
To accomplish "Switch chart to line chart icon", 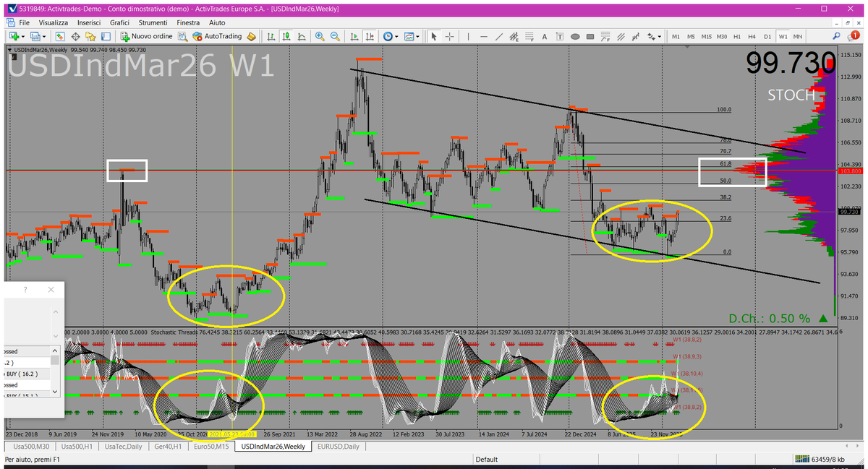I will [x=302, y=36].
